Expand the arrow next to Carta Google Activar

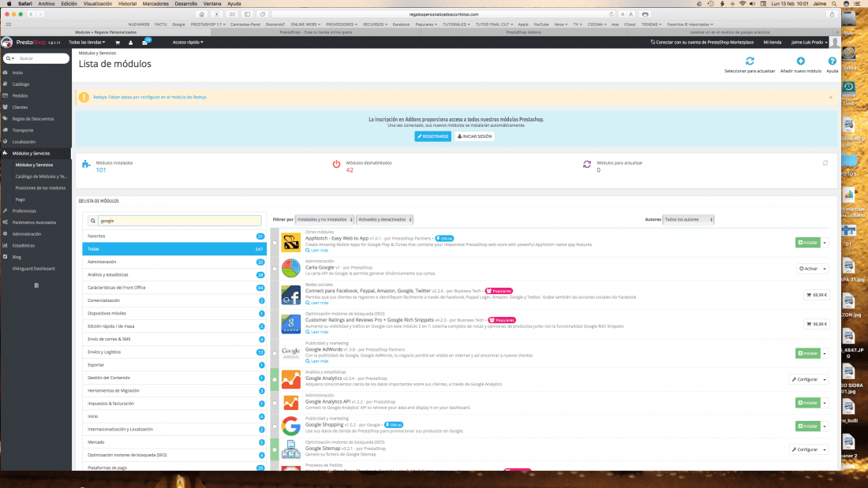tap(825, 268)
